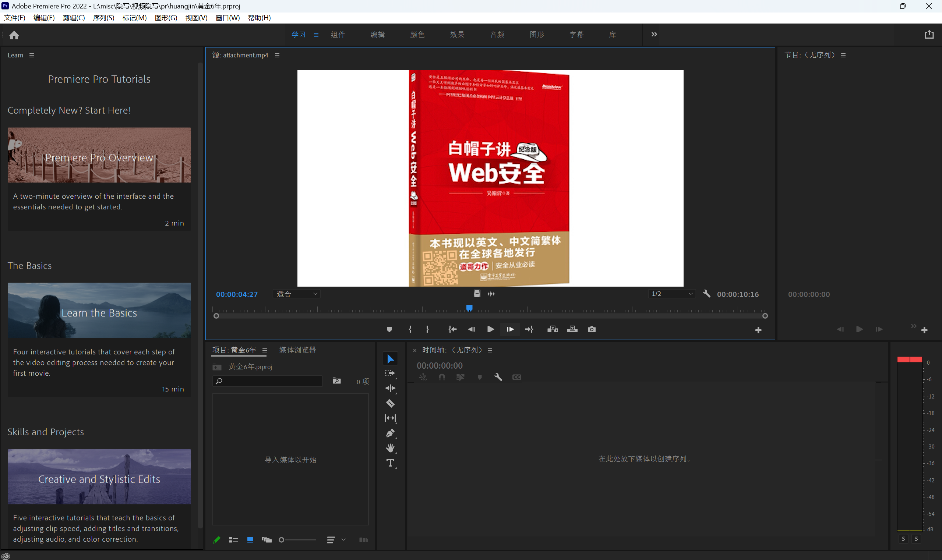Open sort icons dropdown in project panel

336,540
